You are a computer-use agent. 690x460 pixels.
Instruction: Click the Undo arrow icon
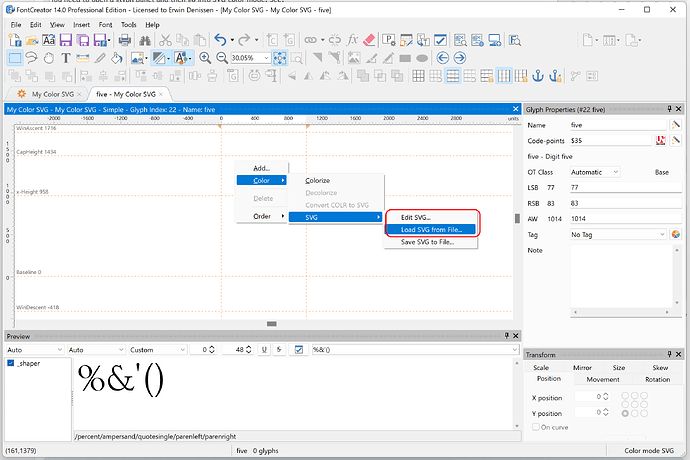[x=219, y=40]
